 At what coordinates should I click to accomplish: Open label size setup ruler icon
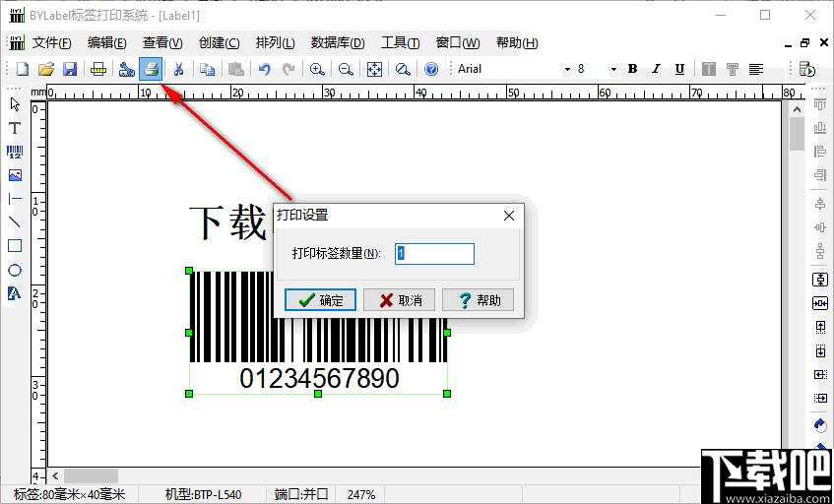coord(98,69)
